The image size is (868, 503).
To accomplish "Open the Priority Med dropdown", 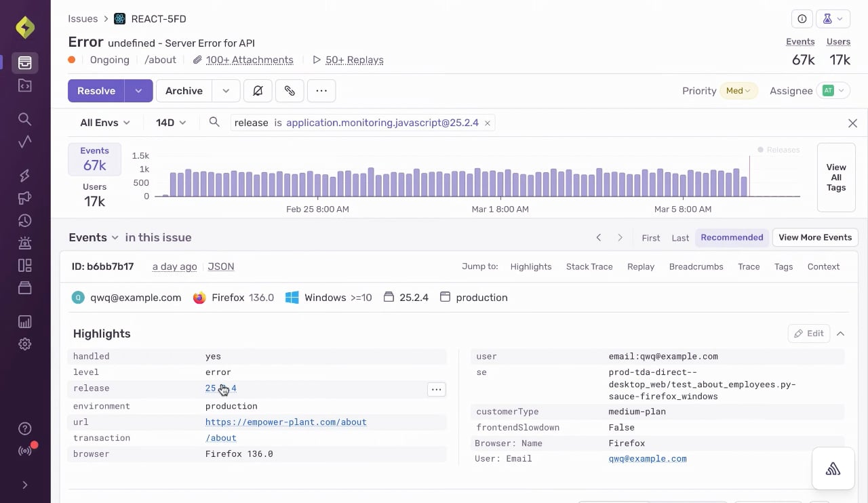I will click(738, 91).
